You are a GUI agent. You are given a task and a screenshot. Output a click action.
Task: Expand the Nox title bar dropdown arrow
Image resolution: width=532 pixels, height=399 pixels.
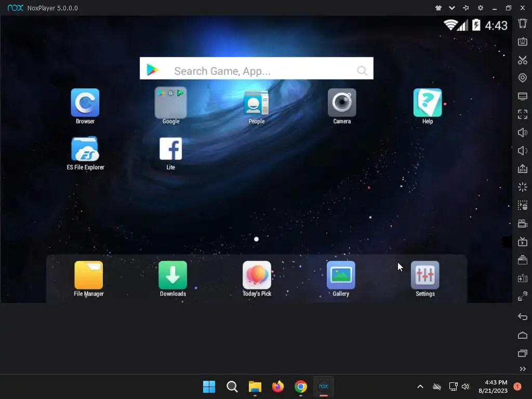tap(452, 8)
